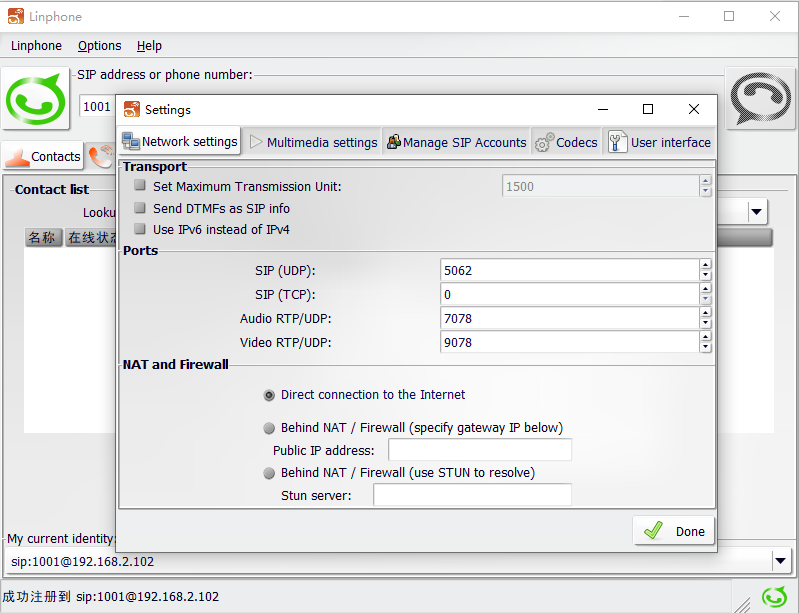
Task: Expand the current identity dropdown
Action: (x=781, y=561)
